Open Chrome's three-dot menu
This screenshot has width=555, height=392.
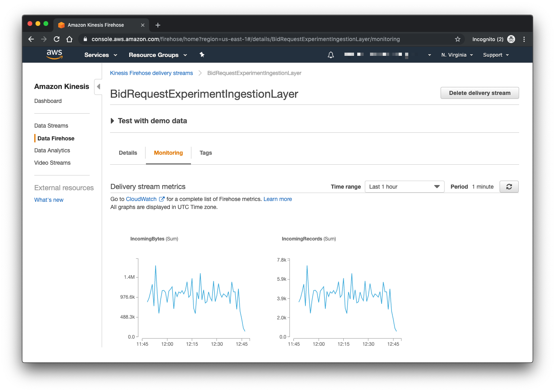pyautogui.click(x=524, y=39)
